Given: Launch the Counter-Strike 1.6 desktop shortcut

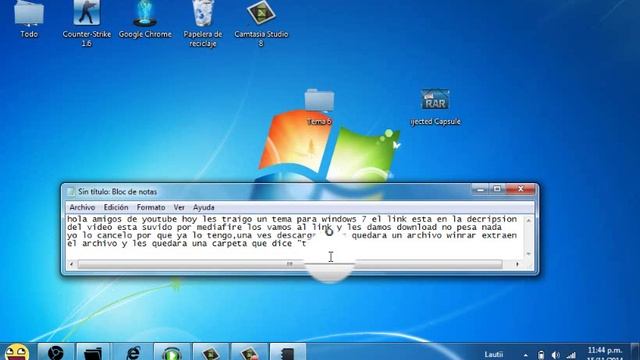Looking at the screenshot, I should [x=87, y=22].
